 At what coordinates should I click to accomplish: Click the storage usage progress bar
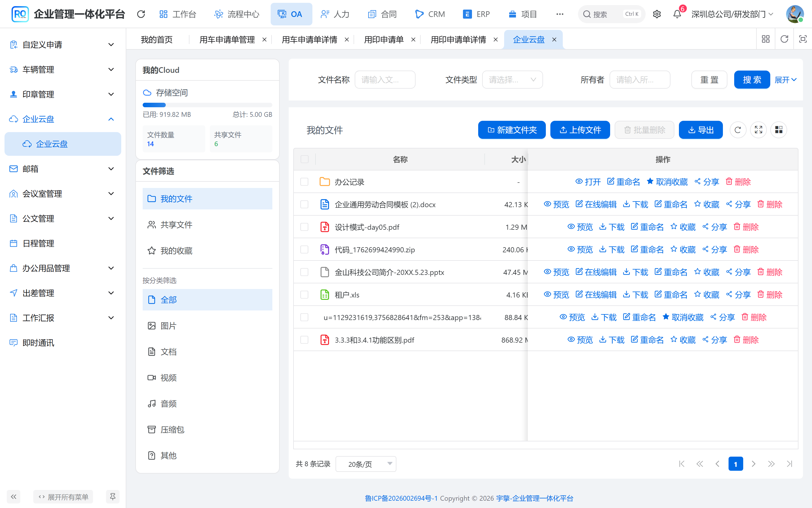pyautogui.click(x=207, y=105)
